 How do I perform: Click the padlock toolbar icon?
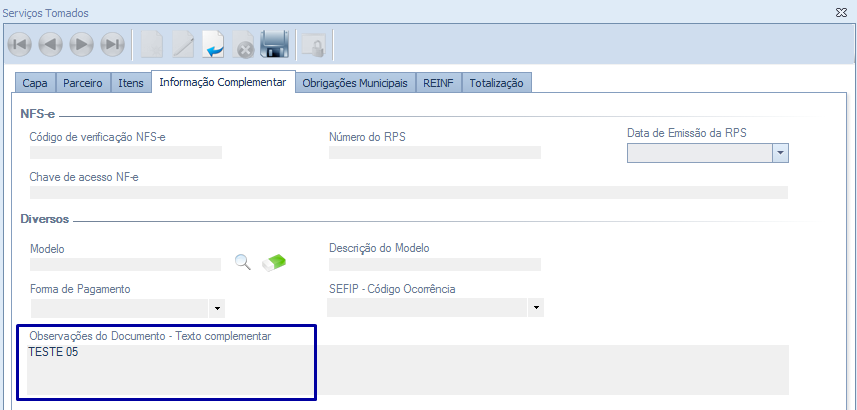pos(314,45)
